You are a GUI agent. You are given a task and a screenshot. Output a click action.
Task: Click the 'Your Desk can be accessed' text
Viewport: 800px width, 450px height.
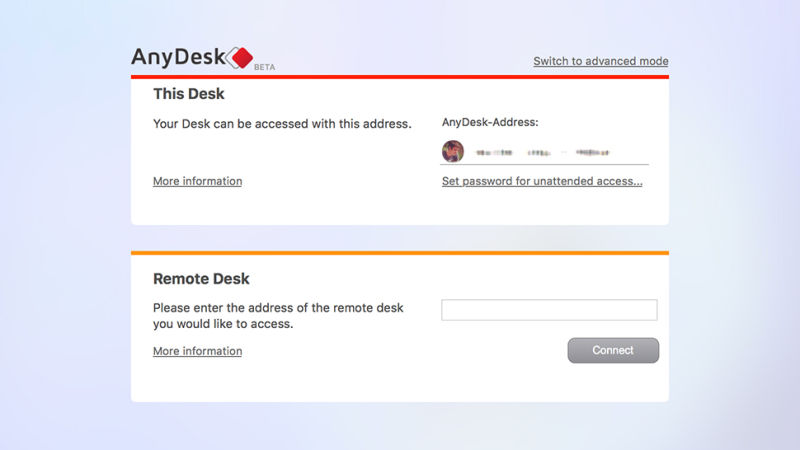(282, 124)
